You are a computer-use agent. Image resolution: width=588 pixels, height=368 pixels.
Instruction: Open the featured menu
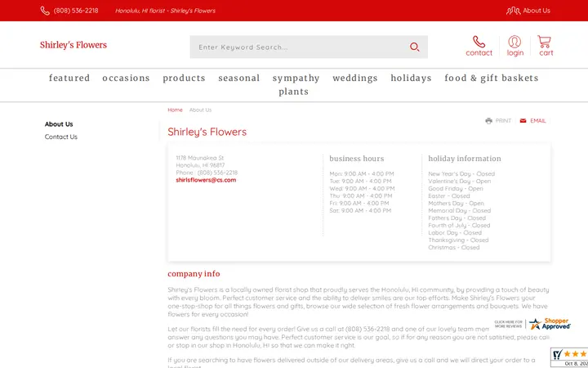[x=69, y=79]
